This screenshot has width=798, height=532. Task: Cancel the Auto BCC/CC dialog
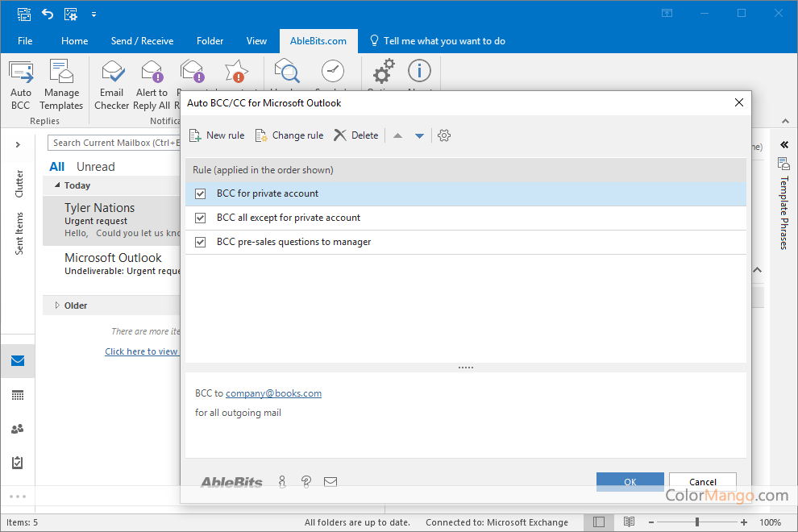pos(702,481)
